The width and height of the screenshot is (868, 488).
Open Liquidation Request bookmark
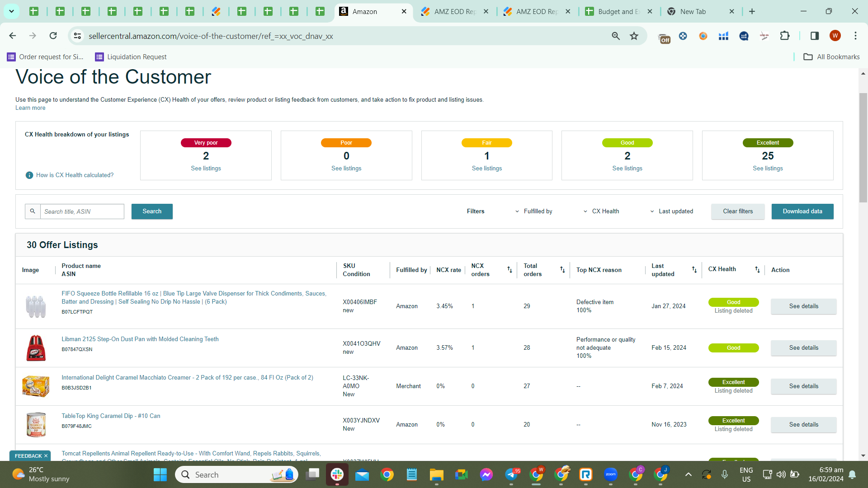pyautogui.click(x=131, y=57)
